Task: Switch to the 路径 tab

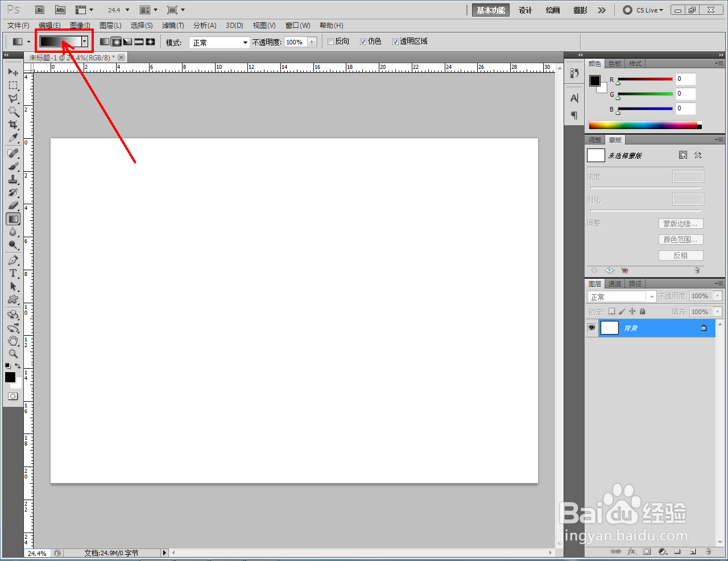Action: pos(635,284)
